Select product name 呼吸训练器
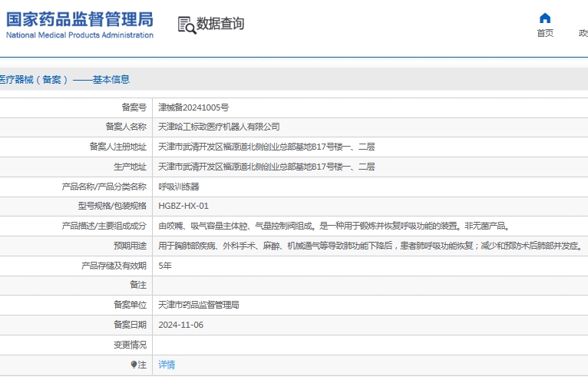 [x=179, y=187]
